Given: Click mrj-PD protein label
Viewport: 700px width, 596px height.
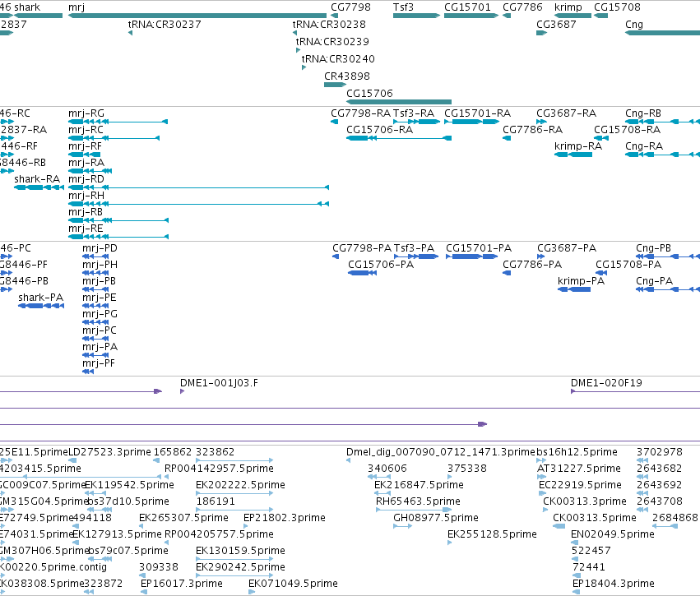Looking at the screenshot, I should [100, 248].
